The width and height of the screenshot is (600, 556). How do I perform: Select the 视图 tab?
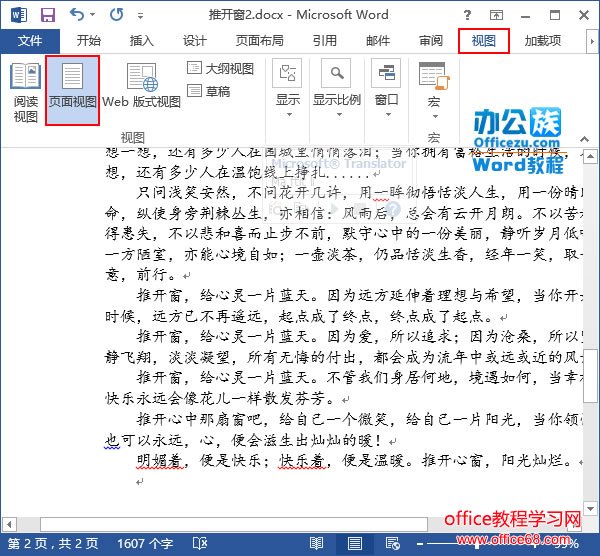click(484, 41)
